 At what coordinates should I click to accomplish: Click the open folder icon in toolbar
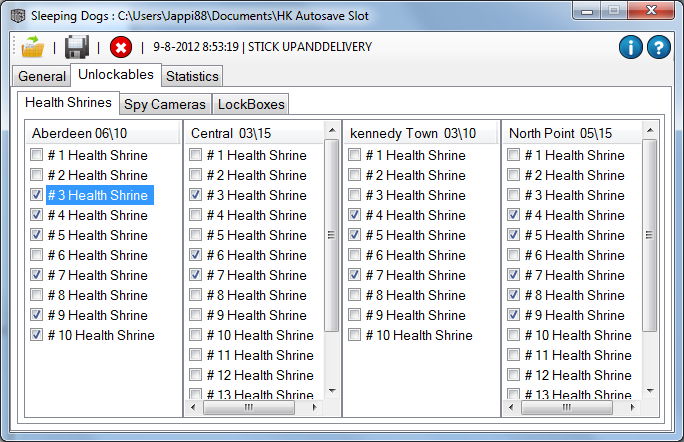[32, 47]
